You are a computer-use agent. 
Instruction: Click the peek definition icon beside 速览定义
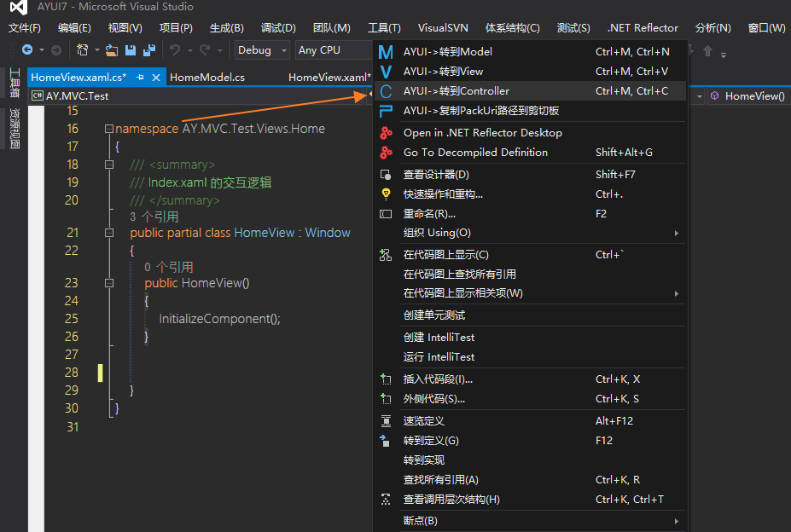tap(386, 421)
